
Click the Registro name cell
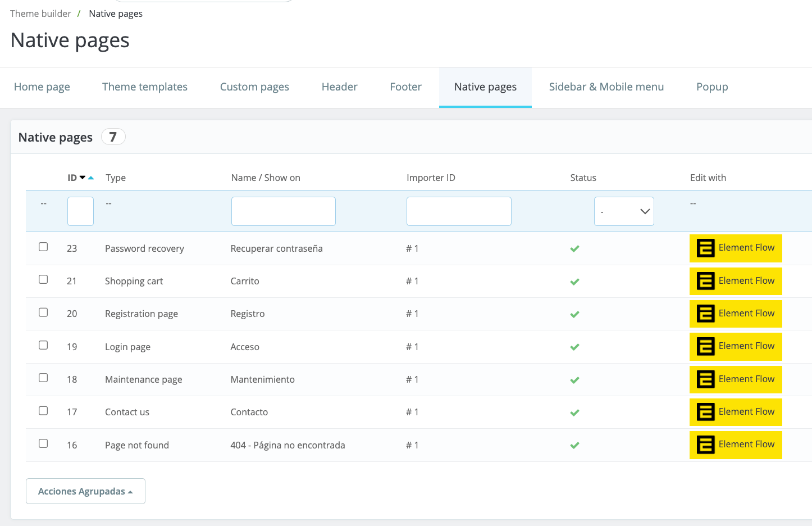(248, 314)
